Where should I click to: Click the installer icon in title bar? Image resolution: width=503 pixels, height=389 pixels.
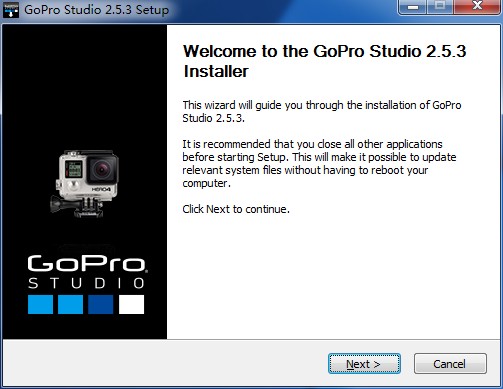(11, 9)
